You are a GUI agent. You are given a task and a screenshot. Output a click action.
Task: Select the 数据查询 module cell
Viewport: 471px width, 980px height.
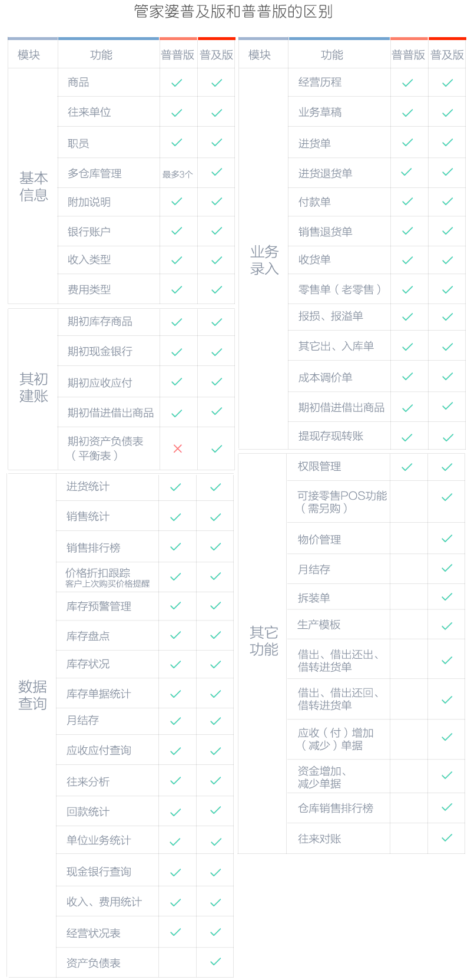point(32,695)
